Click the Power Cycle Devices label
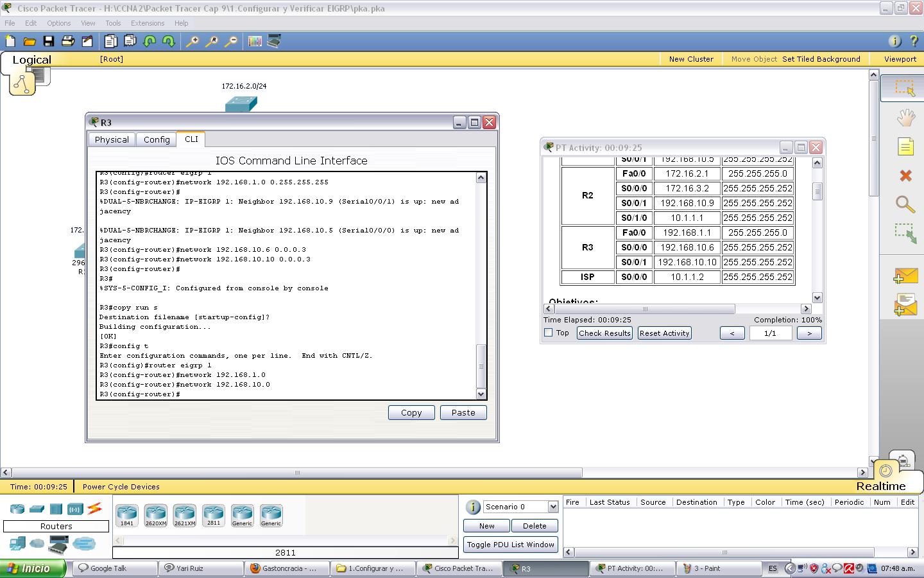This screenshot has height=578, width=924. pos(121,486)
